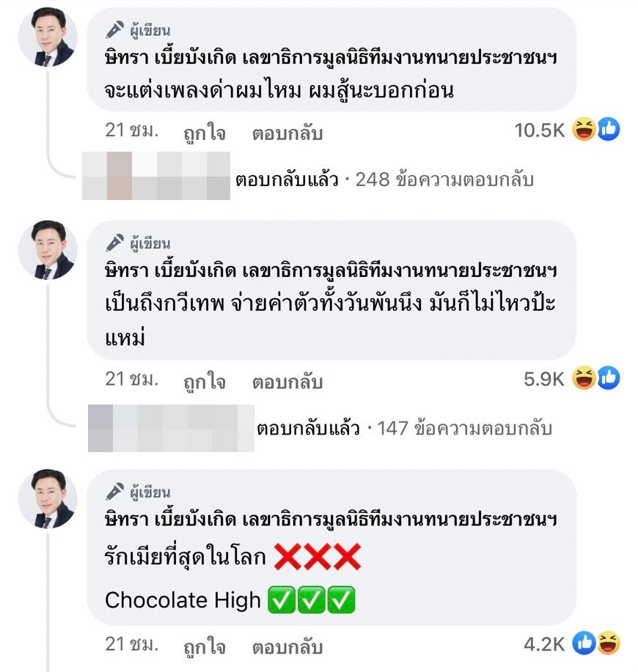Click the thumbs-up reaction icon beside 5.9K
Image resolution: width=638 pixels, height=672 pixels.
coord(609,378)
